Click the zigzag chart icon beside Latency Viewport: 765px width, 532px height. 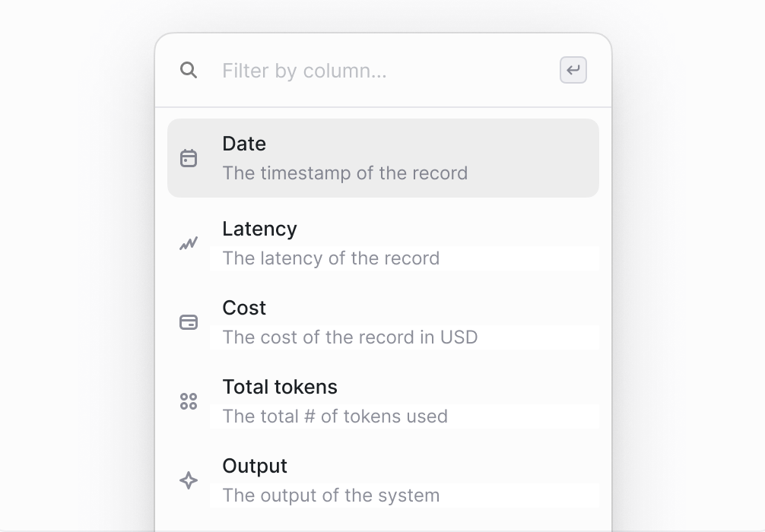pyautogui.click(x=189, y=243)
